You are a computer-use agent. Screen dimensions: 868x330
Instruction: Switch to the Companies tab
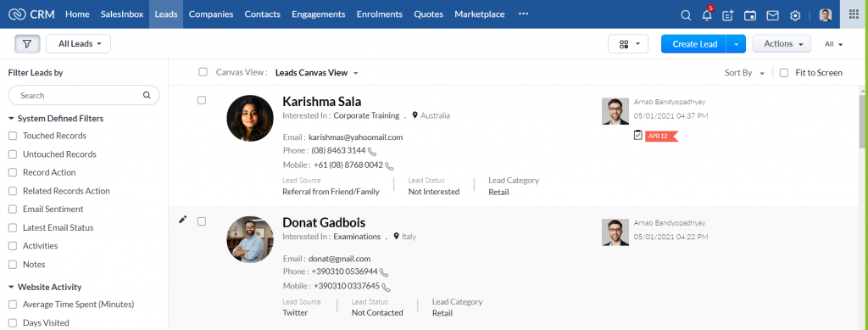(x=211, y=14)
